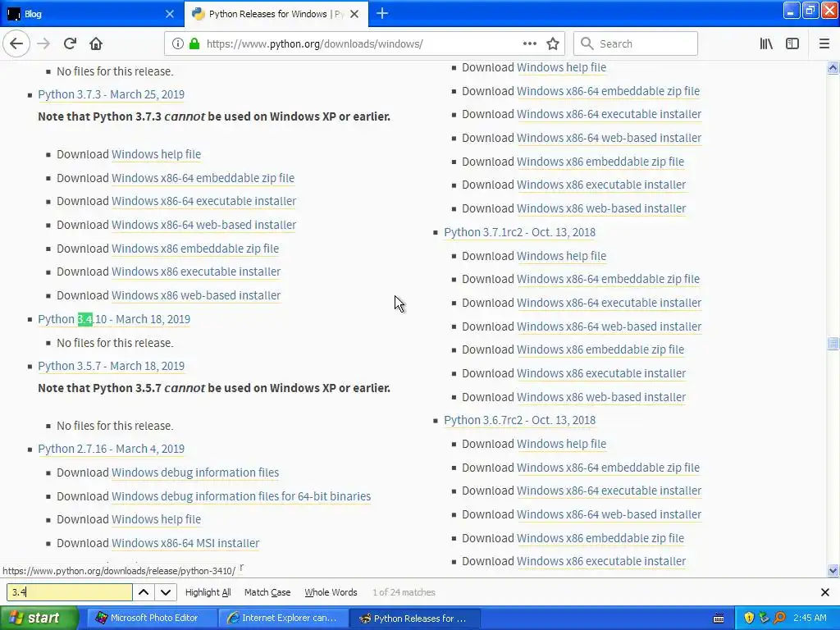Click the forward navigation arrow

click(x=44, y=43)
